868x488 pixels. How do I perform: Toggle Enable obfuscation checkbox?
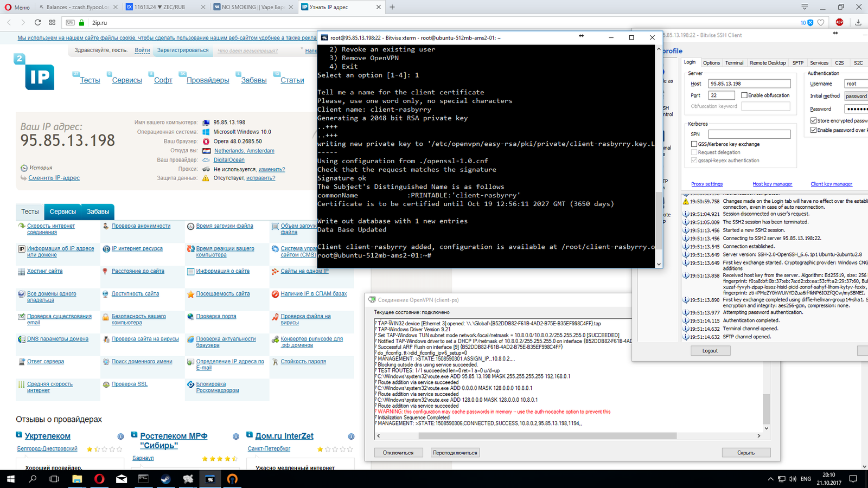coord(744,95)
